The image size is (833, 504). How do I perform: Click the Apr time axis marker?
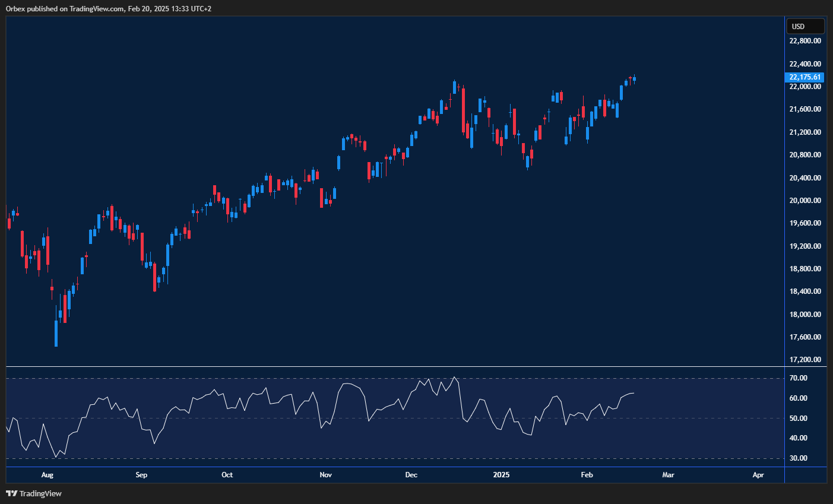point(758,475)
